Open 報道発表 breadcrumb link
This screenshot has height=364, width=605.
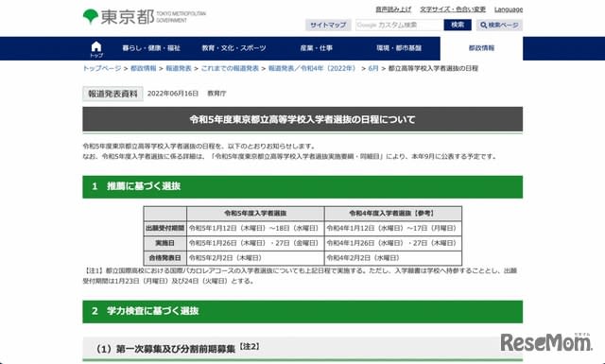(179, 68)
